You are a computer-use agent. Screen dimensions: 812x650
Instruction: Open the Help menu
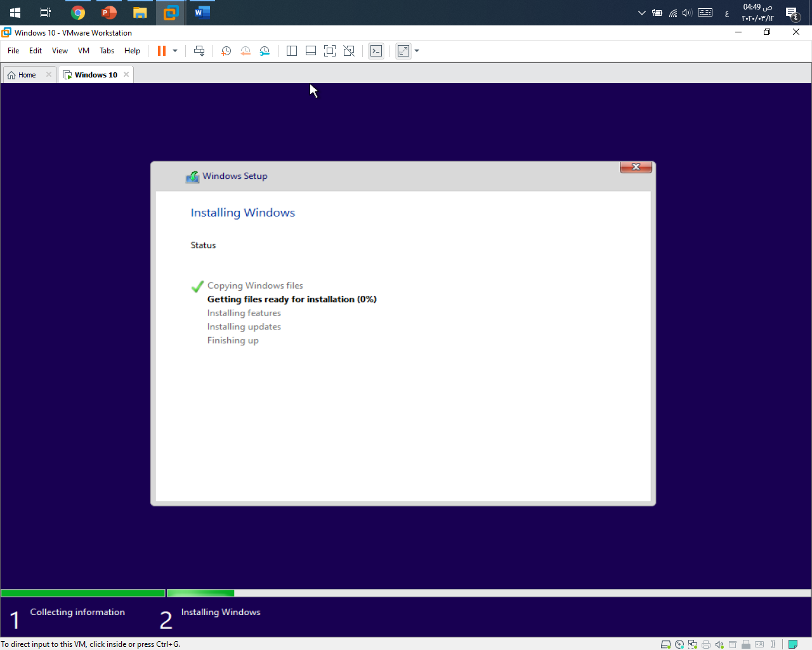click(x=132, y=51)
